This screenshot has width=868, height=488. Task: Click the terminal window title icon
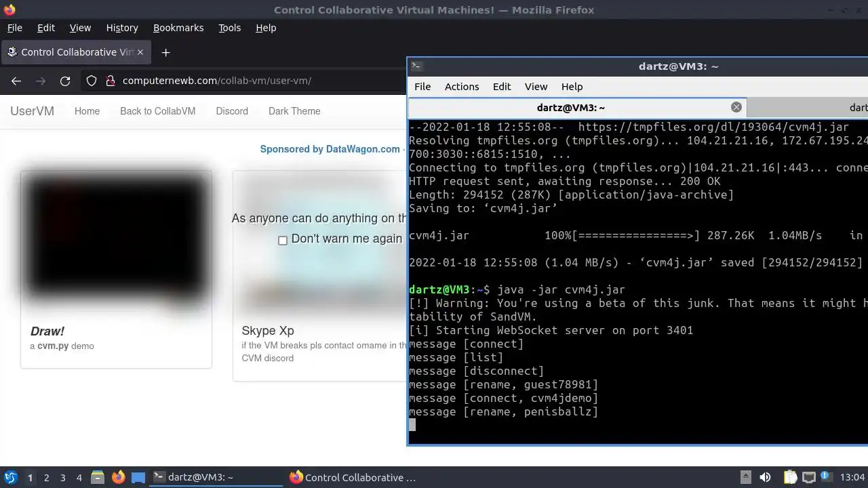pyautogui.click(x=417, y=66)
